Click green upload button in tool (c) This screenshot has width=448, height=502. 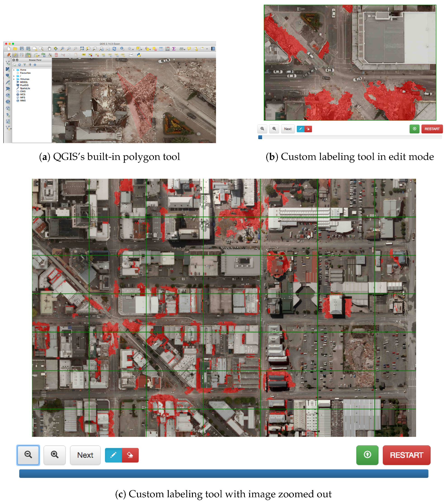point(367,455)
